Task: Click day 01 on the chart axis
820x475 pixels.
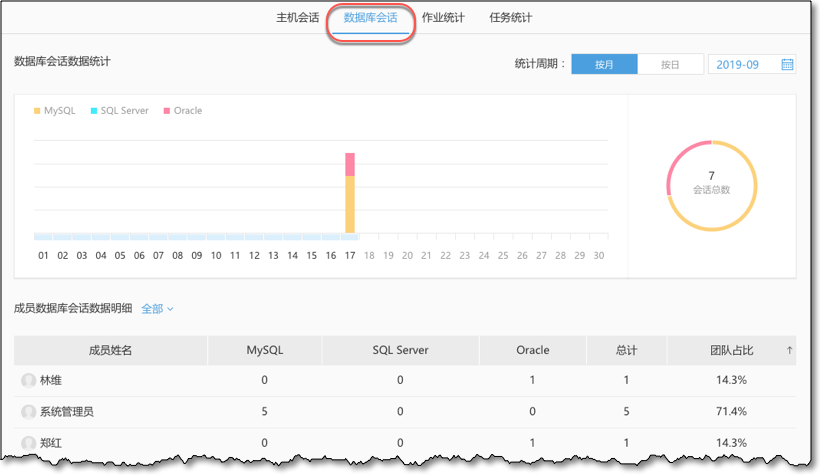Action: tap(43, 255)
